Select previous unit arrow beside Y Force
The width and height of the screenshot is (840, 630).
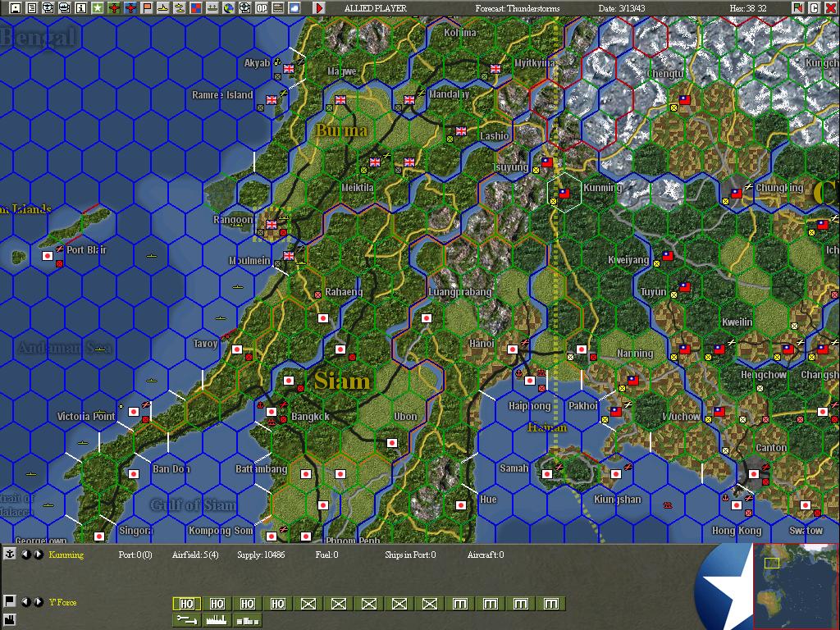(x=25, y=601)
